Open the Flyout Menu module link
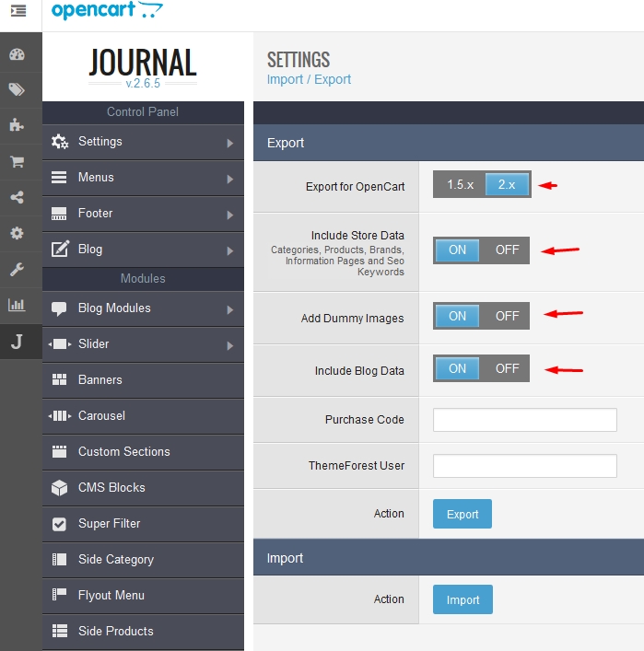Viewport: 644px width, 651px height. [143, 596]
